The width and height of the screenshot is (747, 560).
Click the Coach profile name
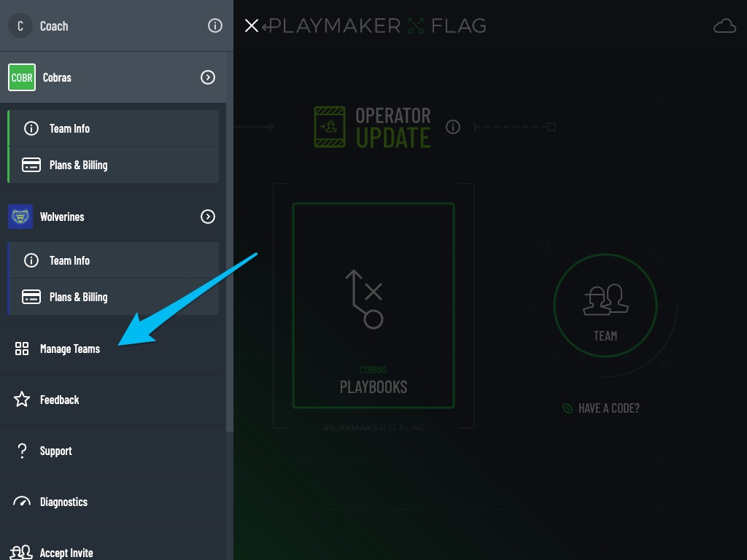click(54, 26)
